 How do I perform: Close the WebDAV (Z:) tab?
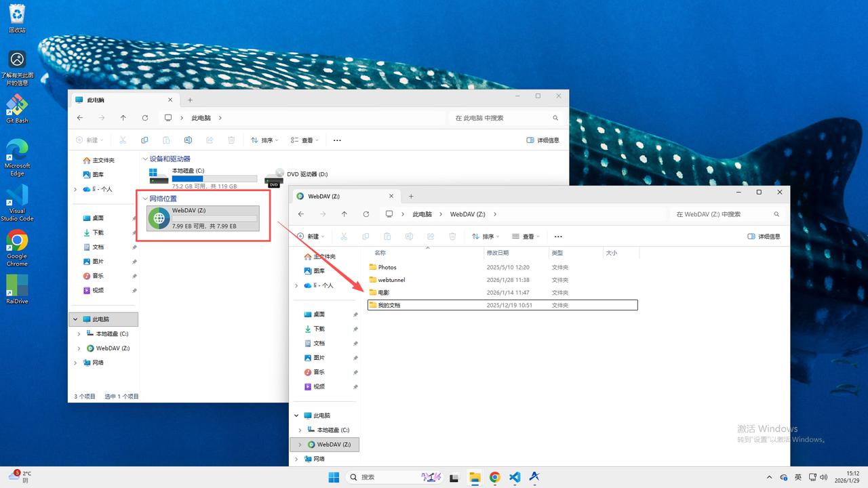[390, 197]
